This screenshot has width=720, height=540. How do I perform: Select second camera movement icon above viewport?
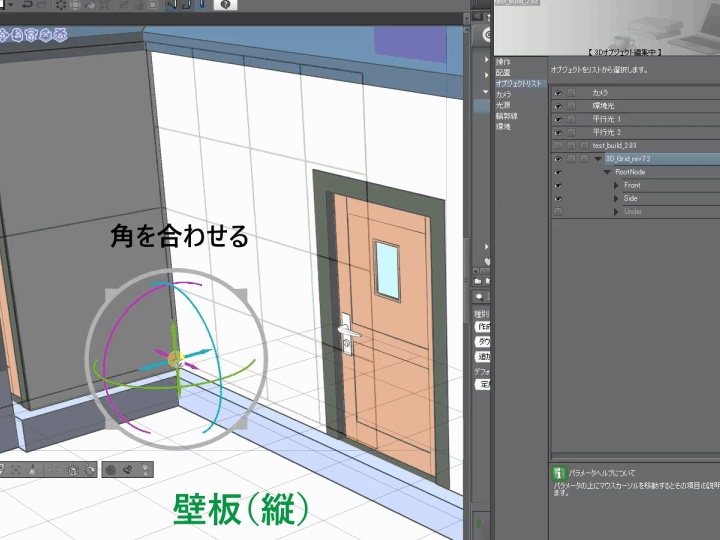(17, 34)
